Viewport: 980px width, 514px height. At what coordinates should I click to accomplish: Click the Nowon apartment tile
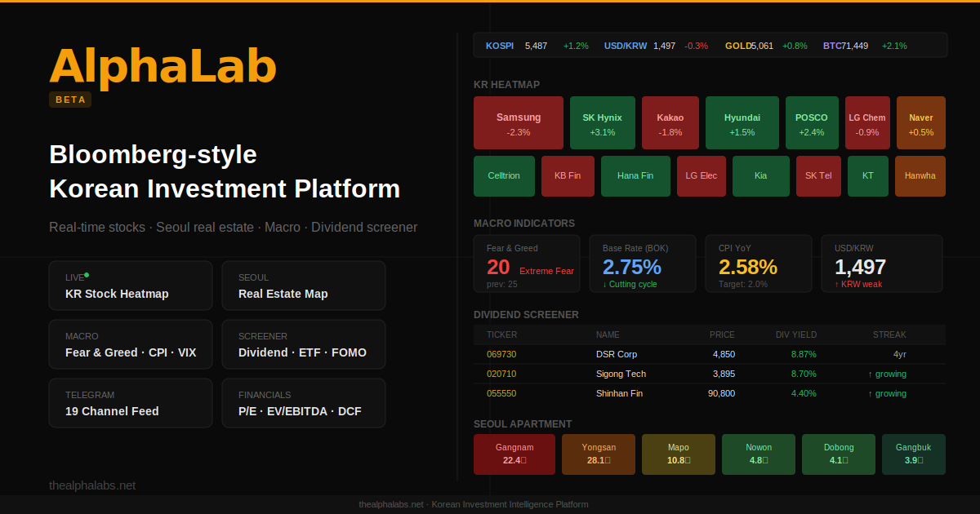tap(759, 454)
